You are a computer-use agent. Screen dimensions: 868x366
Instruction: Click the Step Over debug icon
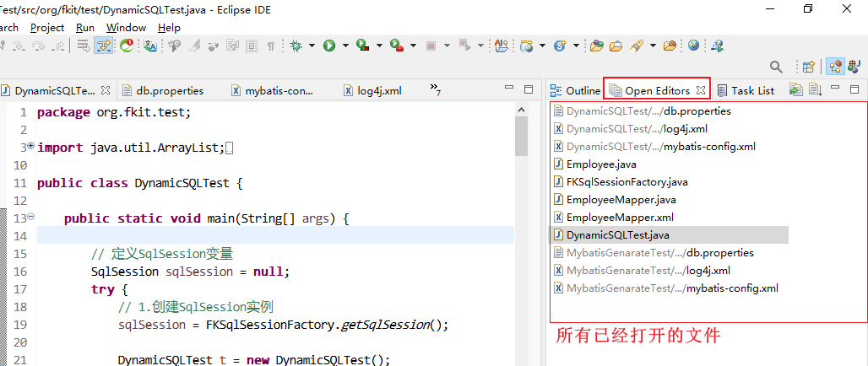point(38,46)
